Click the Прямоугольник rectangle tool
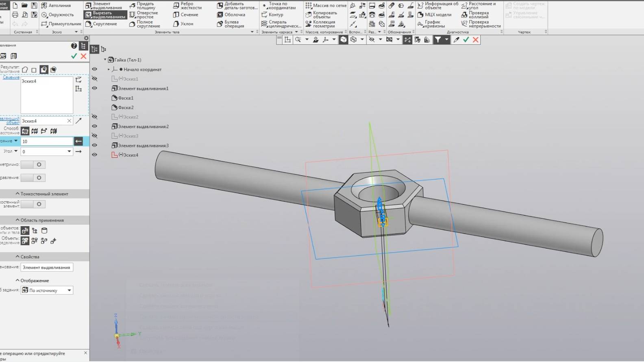The width and height of the screenshot is (644, 362). click(61, 24)
